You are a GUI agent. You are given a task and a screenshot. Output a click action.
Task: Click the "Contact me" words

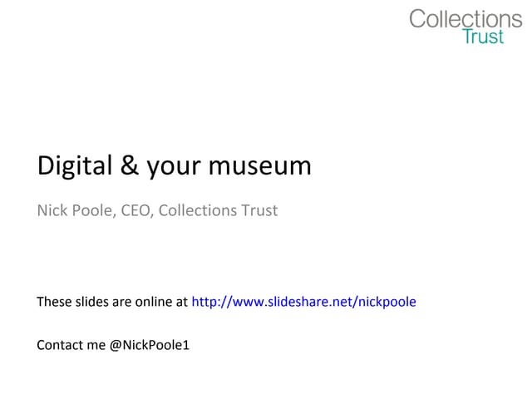click(71, 344)
